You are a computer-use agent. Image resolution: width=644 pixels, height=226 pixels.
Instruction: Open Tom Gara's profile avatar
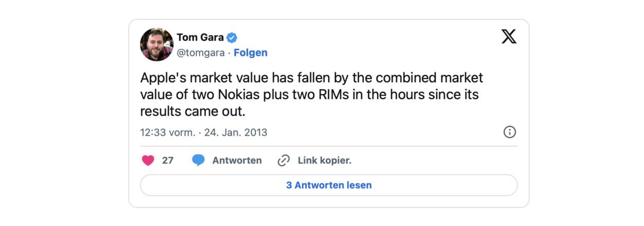(x=156, y=45)
